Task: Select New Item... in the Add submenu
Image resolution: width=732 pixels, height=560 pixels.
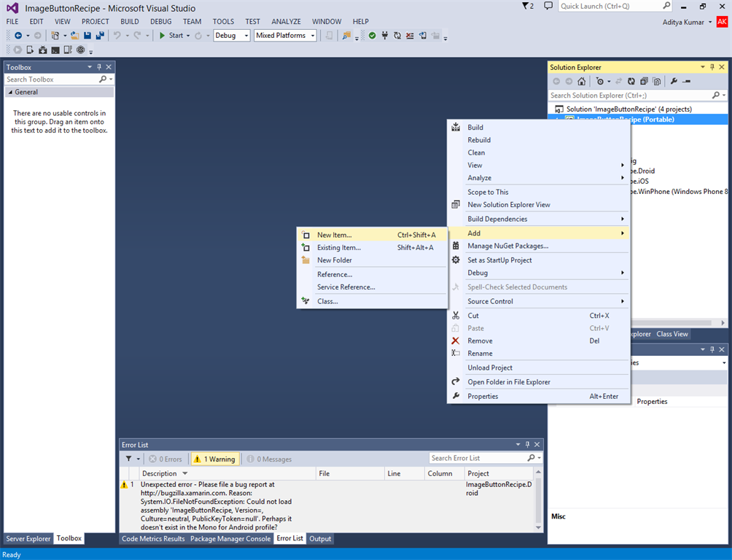Action: (373, 235)
